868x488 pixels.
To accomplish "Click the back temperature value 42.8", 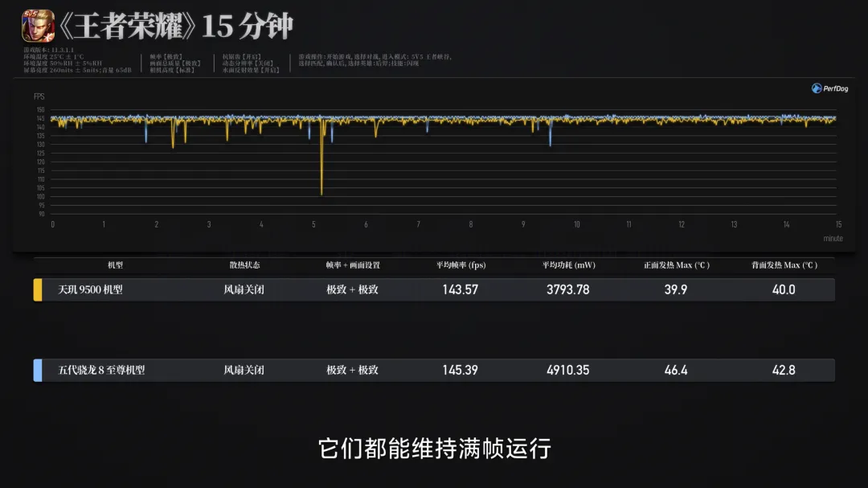I will click(x=784, y=370).
